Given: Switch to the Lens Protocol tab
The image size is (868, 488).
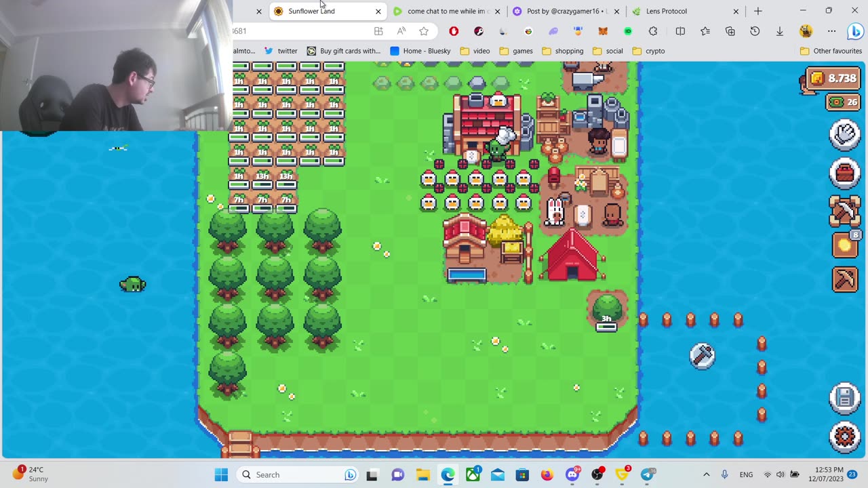Looking at the screenshot, I should point(686,11).
